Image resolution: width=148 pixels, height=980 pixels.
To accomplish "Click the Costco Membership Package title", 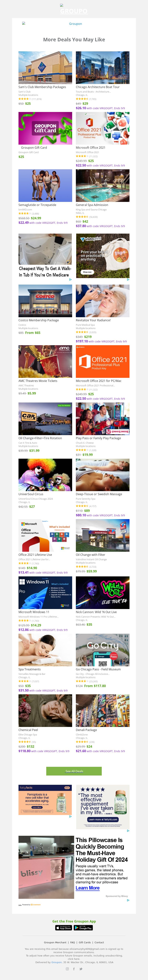I will click(x=39, y=320).
